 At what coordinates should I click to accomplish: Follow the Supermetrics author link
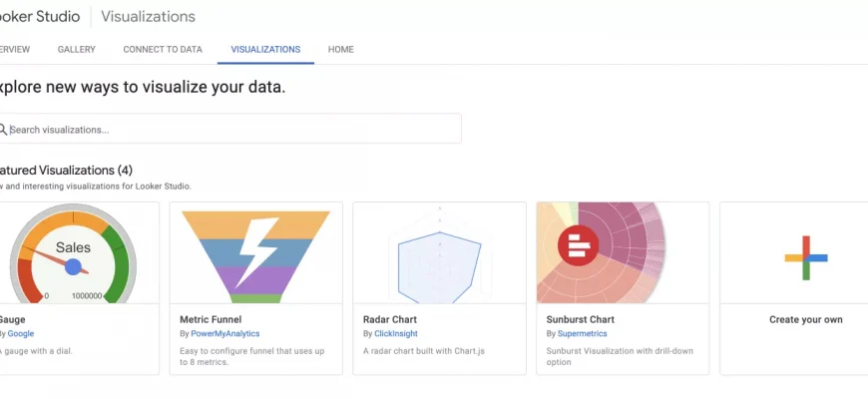click(x=582, y=333)
